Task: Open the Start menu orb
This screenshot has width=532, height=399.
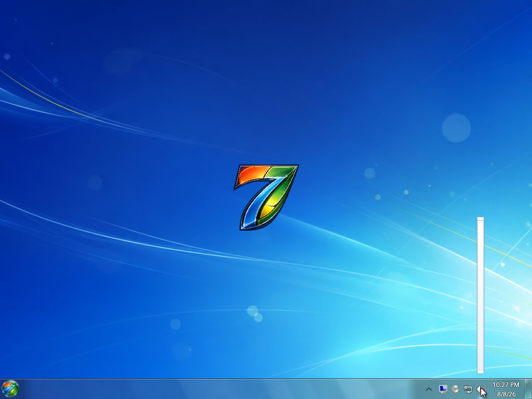Action: [10, 389]
